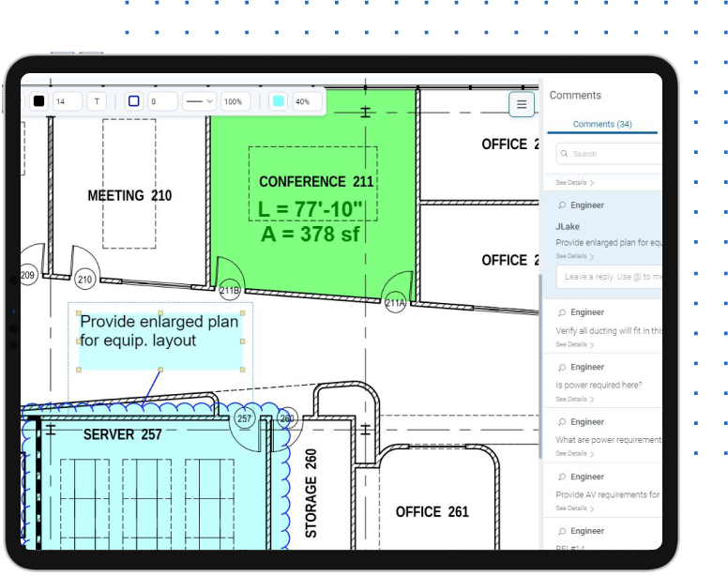The image size is (728, 576).
Task: Expand See Details under 'Is power required here?'
Action: (x=574, y=400)
